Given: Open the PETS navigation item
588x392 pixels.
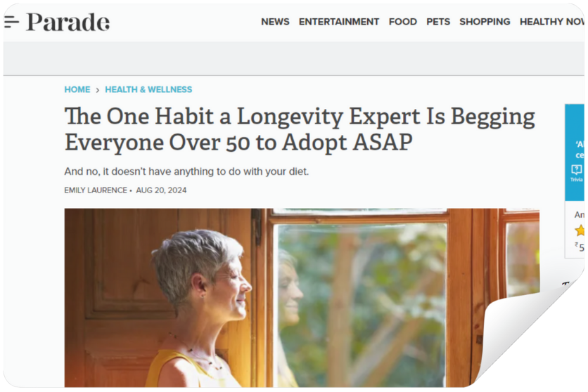Looking at the screenshot, I should (438, 22).
